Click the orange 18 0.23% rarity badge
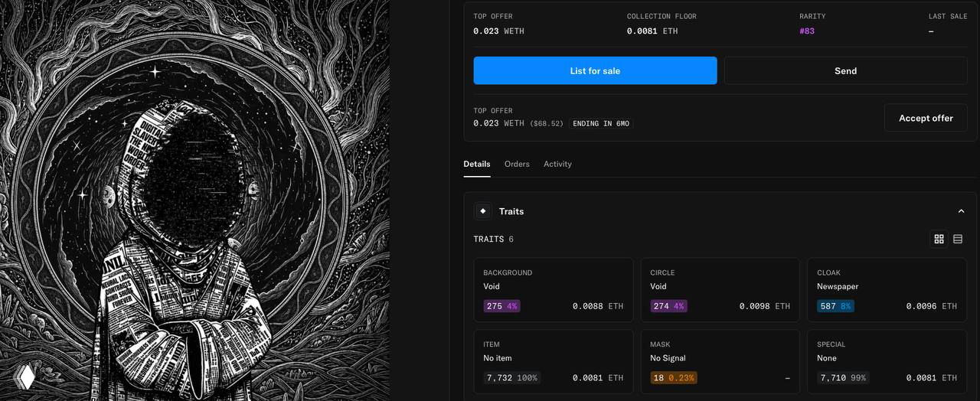The image size is (980, 401). (674, 378)
